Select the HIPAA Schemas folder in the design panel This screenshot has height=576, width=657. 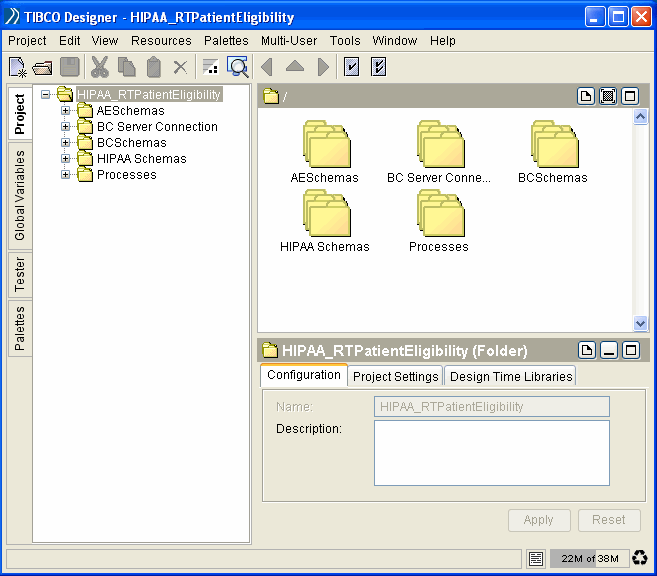(325, 221)
